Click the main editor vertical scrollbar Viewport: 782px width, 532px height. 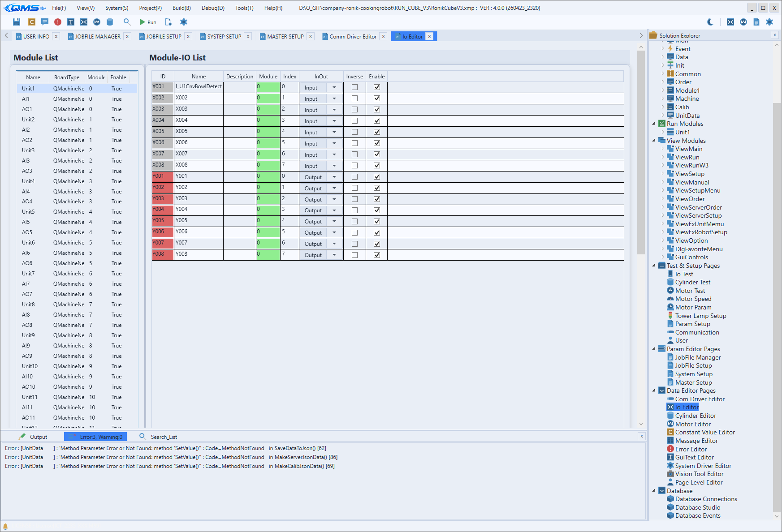pyautogui.click(x=641, y=152)
